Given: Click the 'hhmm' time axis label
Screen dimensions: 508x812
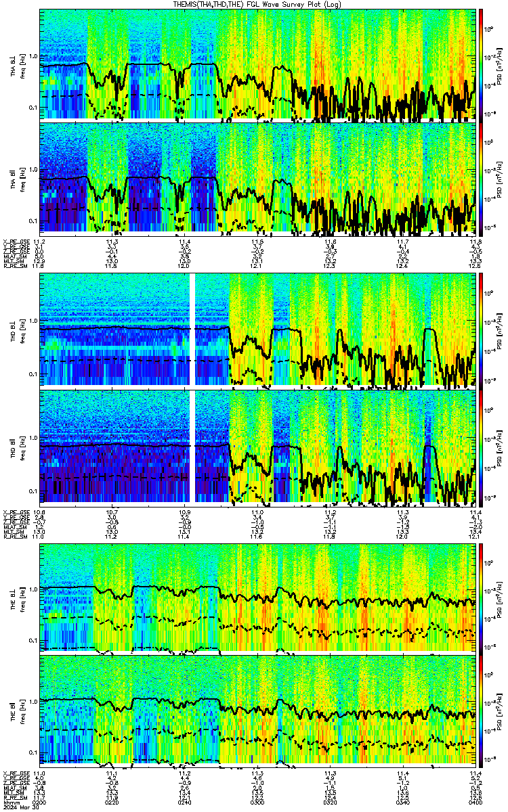Looking at the screenshot, I should 10,802.
